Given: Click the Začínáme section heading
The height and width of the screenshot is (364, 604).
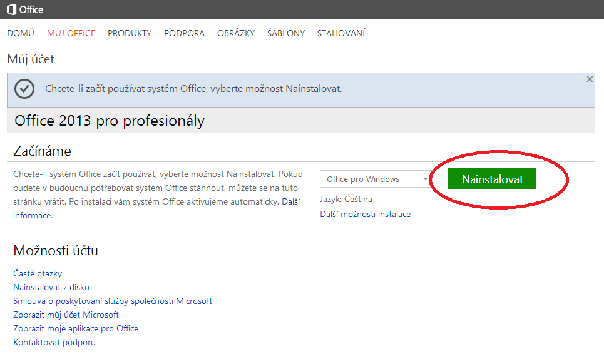Looking at the screenshot, I should point(43,151).
